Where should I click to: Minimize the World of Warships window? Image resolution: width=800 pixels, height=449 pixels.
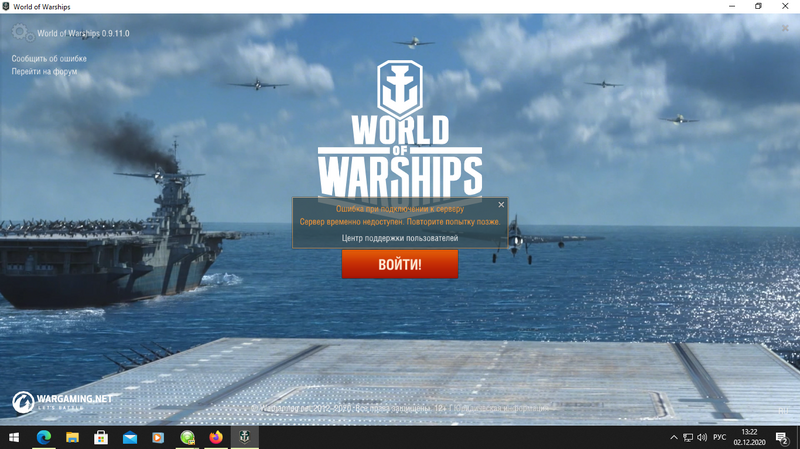(732, 6)
